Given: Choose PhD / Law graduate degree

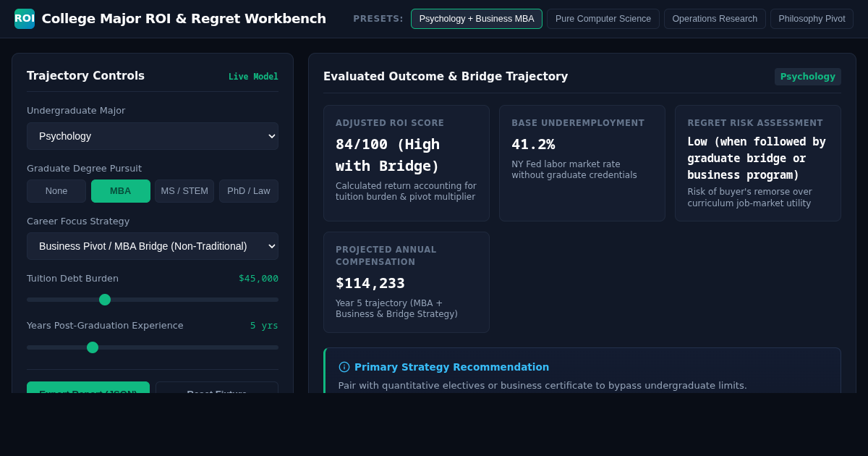Looking at the screenshot, I should click(x=249, y=191).
